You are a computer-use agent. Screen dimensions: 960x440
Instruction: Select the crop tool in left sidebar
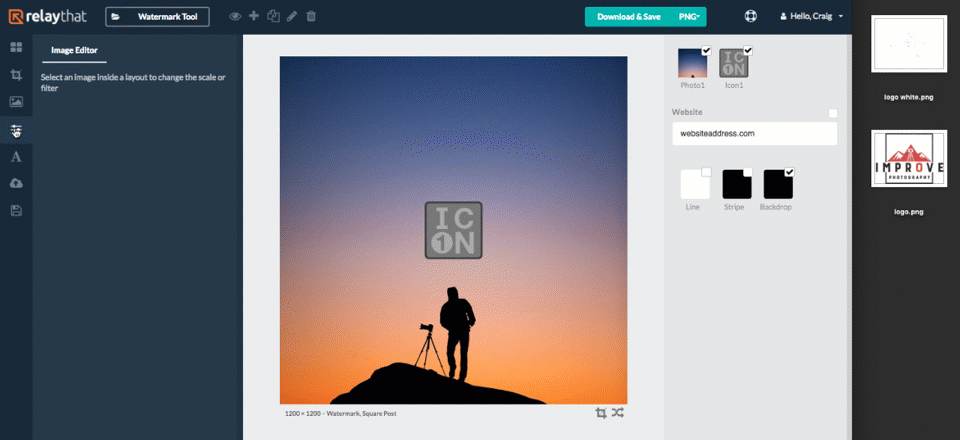click(x=17, y=75)
